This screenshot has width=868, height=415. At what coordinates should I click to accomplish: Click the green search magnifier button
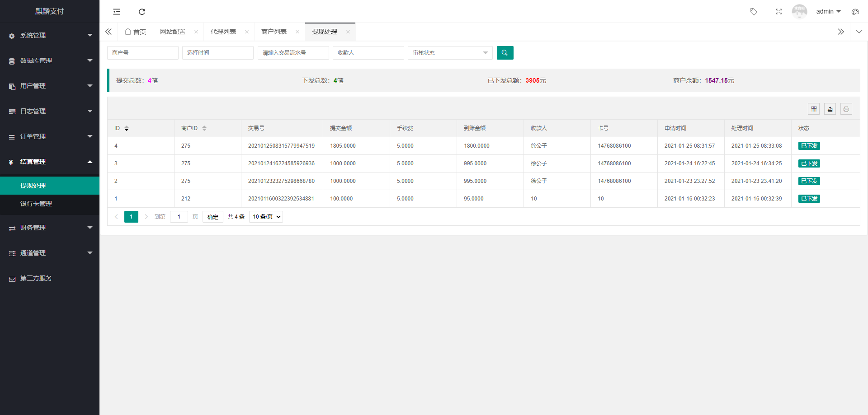tap(505, 52)
